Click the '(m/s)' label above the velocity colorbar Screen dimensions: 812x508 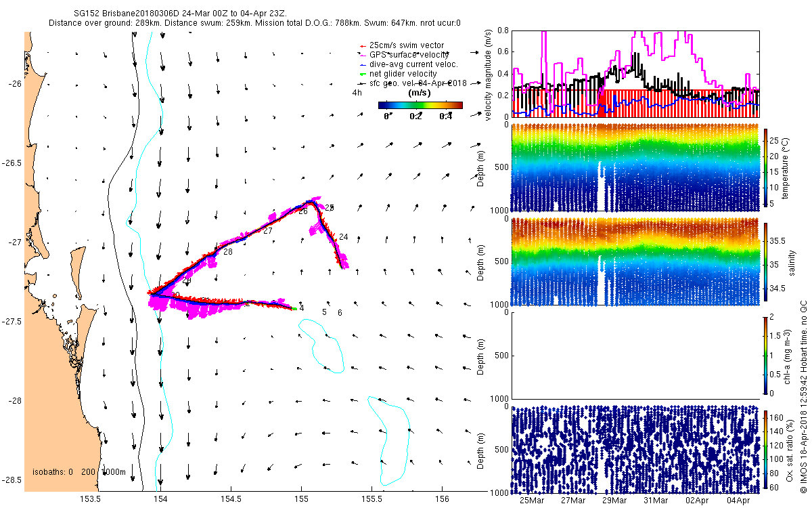(421, 93)
